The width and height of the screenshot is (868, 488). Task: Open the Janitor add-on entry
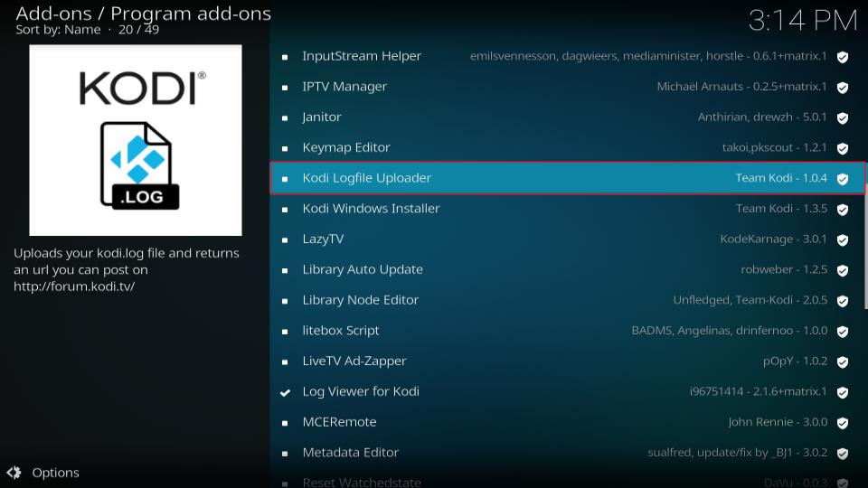[x=568, y=117]
